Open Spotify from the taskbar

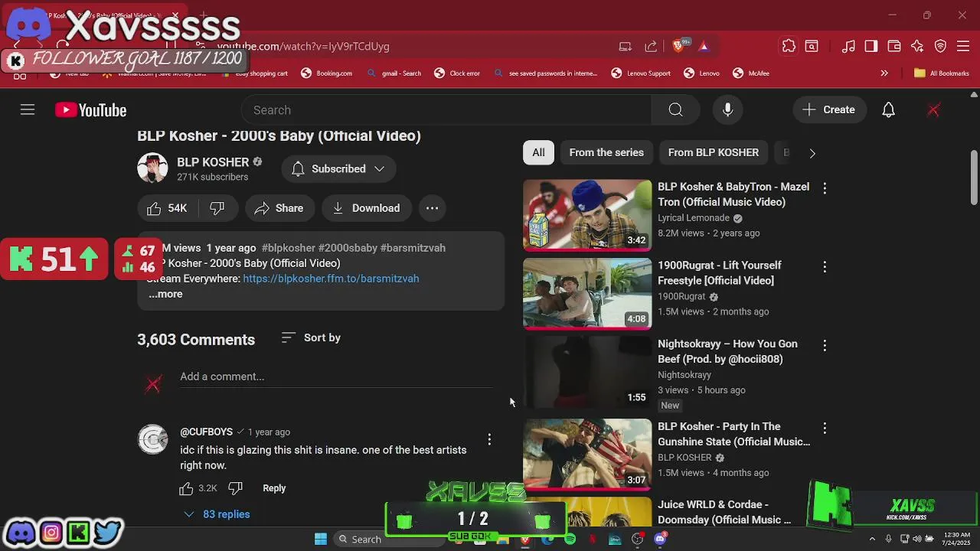click(x=570, y=539)
